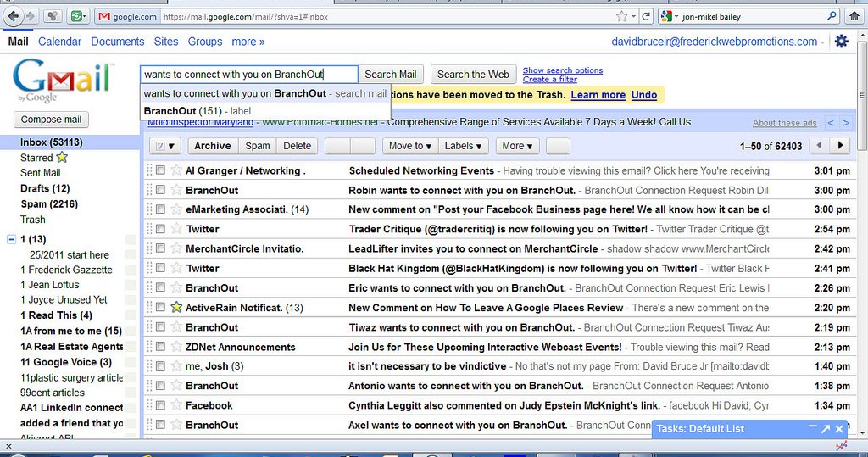Click the Search the Web button

point(473,75)
